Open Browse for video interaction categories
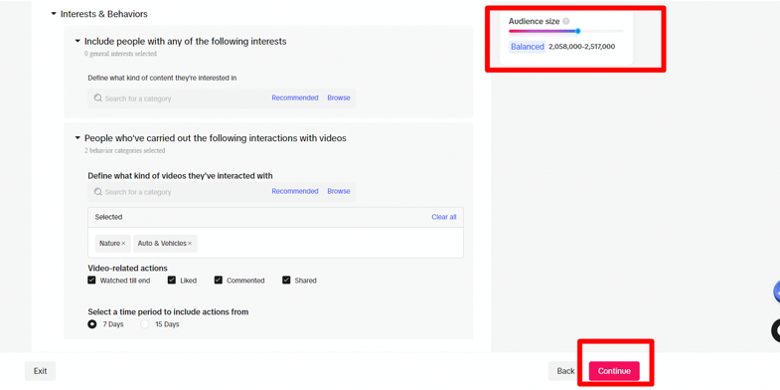780x390 pixels. (339, 192)
